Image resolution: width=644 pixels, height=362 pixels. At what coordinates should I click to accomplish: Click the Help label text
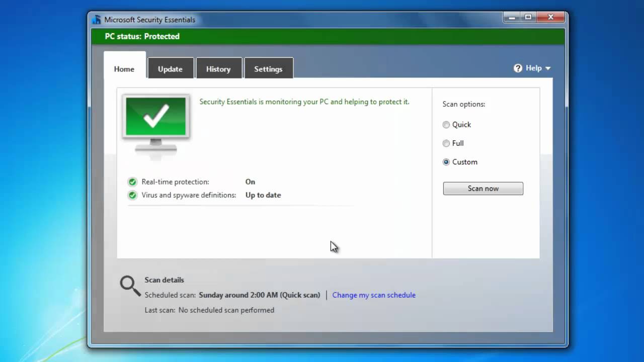[x=534, y=68]
